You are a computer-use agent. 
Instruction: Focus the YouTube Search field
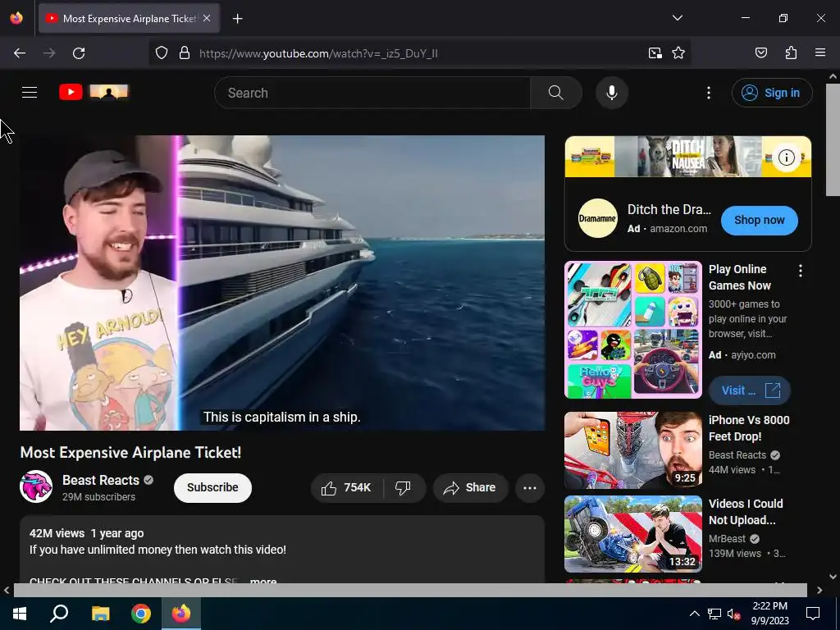click(372, 93)
